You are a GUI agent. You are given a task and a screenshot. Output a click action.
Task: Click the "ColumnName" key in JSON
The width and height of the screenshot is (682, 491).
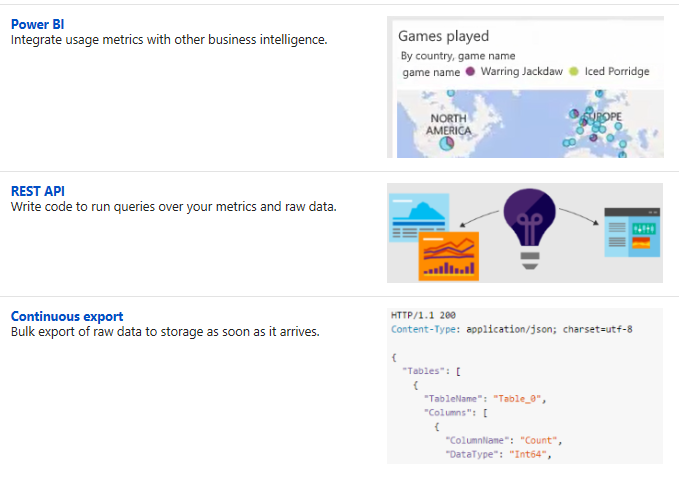pos(478,440)
